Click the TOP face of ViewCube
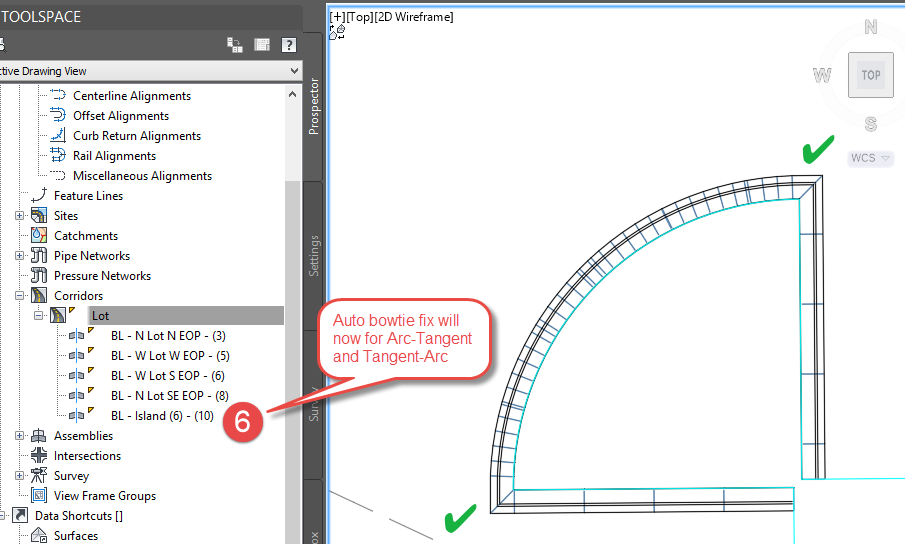The image size is (905, 544). click(x=870, y=75)
